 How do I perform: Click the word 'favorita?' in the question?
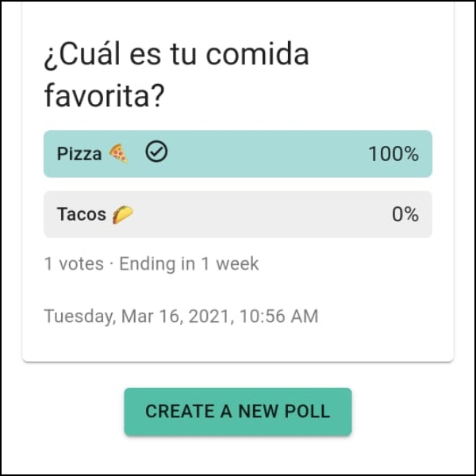point(104,95)
